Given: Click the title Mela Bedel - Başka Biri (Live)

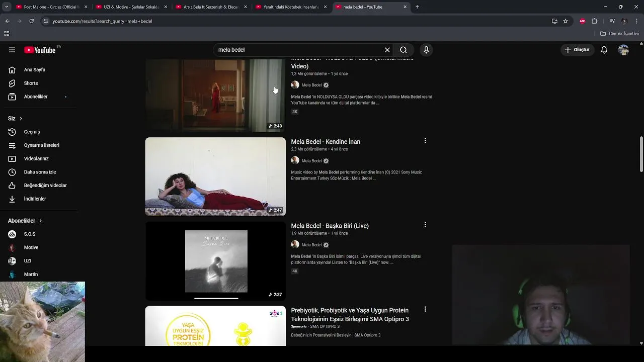Looking at the screenshot, I should click(330, 226).
